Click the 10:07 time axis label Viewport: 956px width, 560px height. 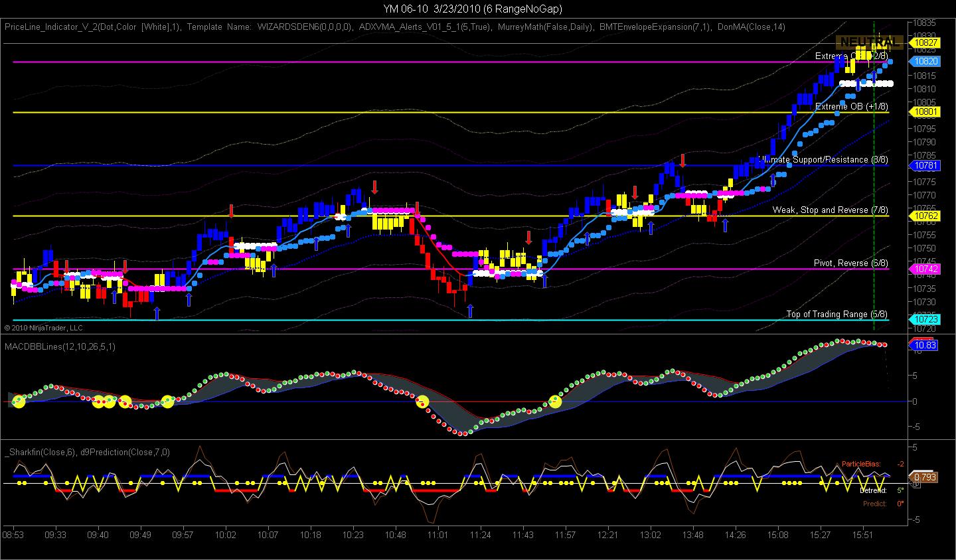(268, 535)
